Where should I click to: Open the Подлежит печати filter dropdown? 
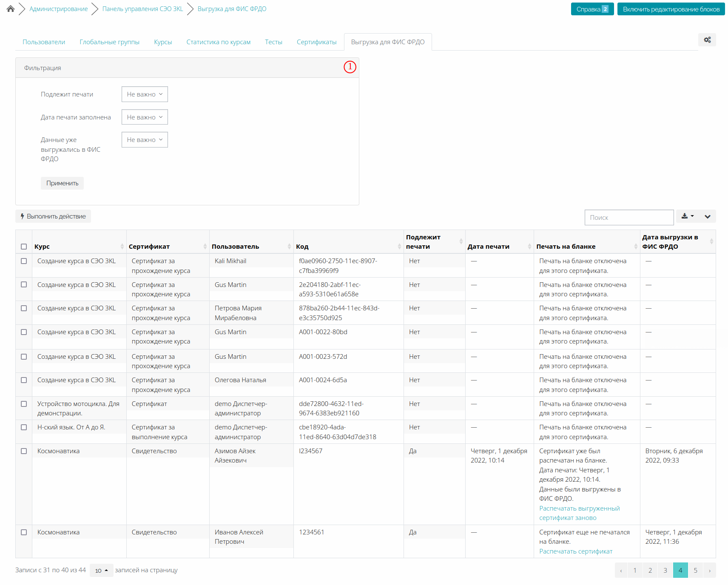(x=145, y=94)
